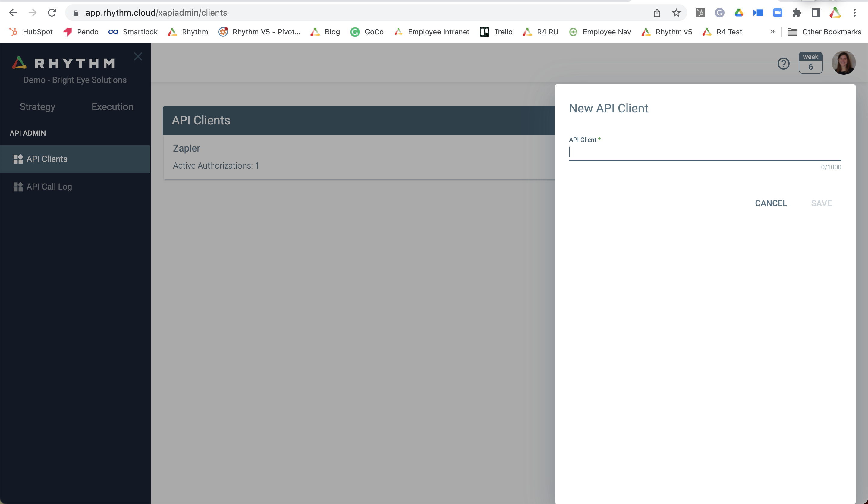Select API Call Log in sidebar

pyautogui.click(x=75, y=186)
